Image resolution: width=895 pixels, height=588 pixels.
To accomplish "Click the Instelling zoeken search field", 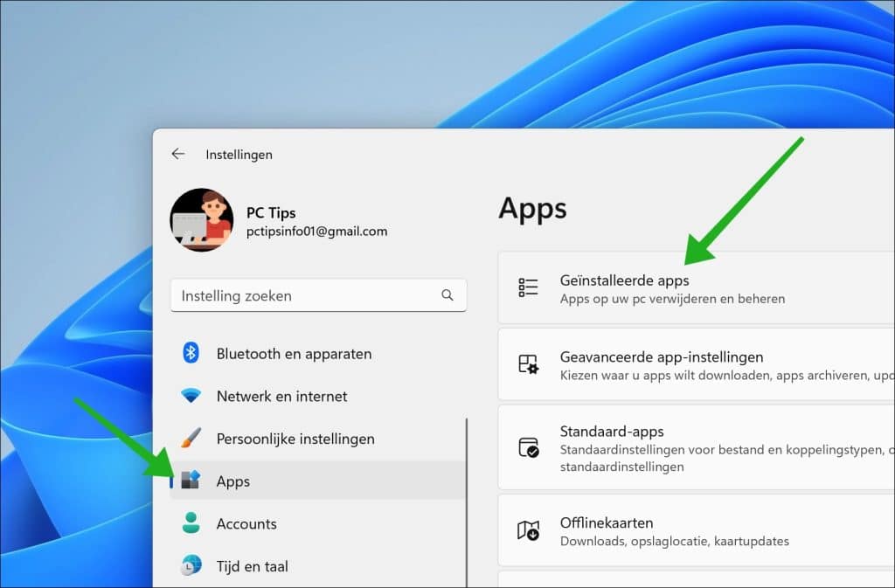I will (318, 295).
